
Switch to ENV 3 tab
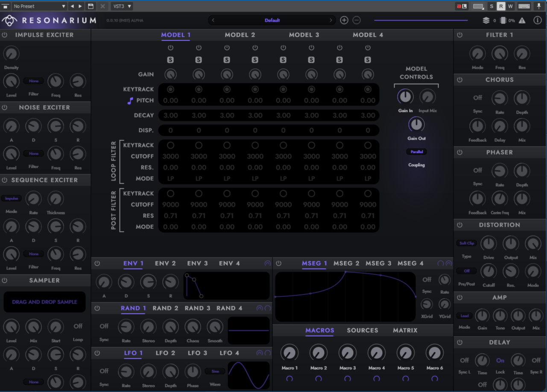(197, 263)
